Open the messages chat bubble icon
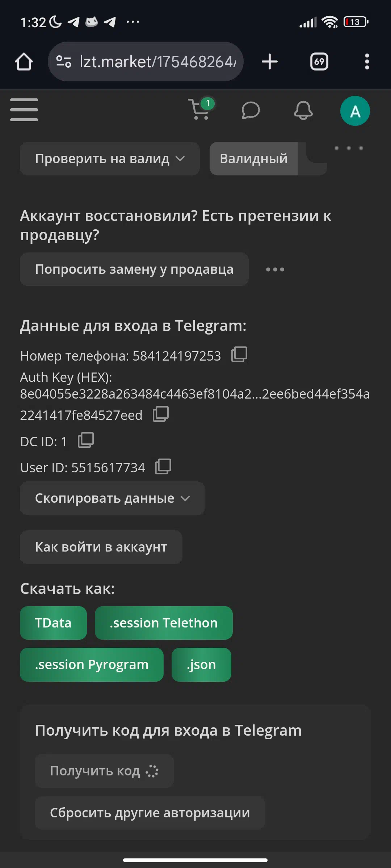 (251, 110)
